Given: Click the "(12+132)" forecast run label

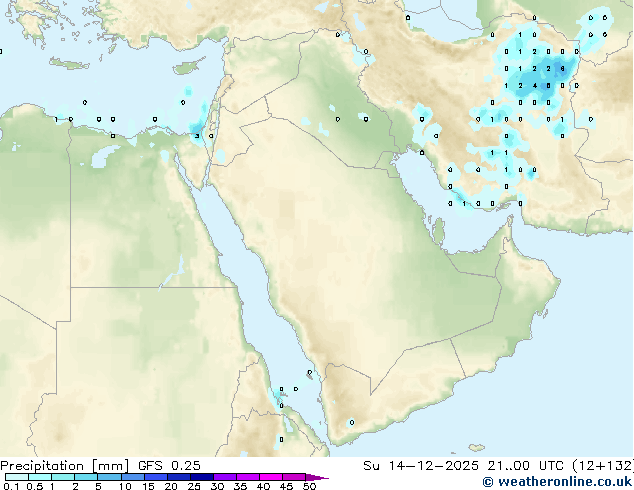Looking at the screenshot, I should click(x=602, y=466).
